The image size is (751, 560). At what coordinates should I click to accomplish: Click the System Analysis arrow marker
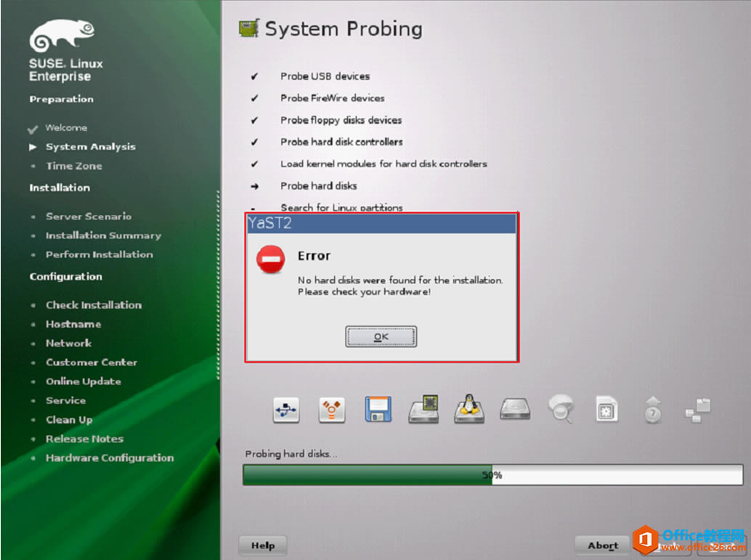[33, 147]
